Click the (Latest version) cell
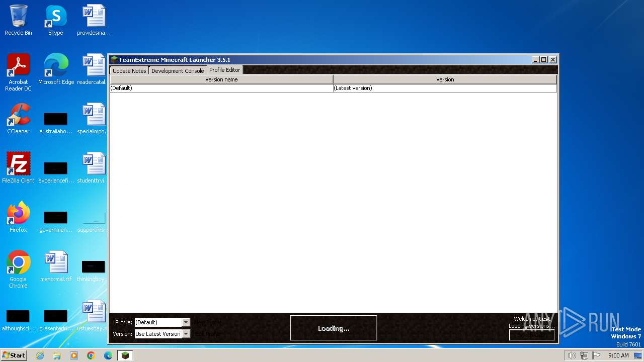 point(445,88)
